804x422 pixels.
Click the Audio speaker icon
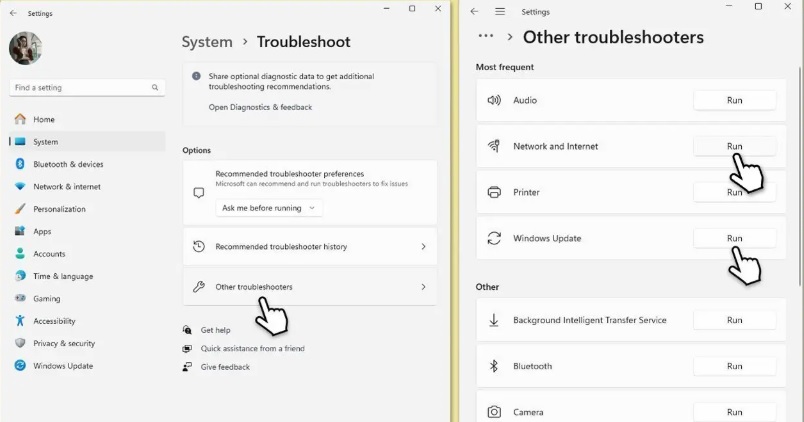pos(494,100)
